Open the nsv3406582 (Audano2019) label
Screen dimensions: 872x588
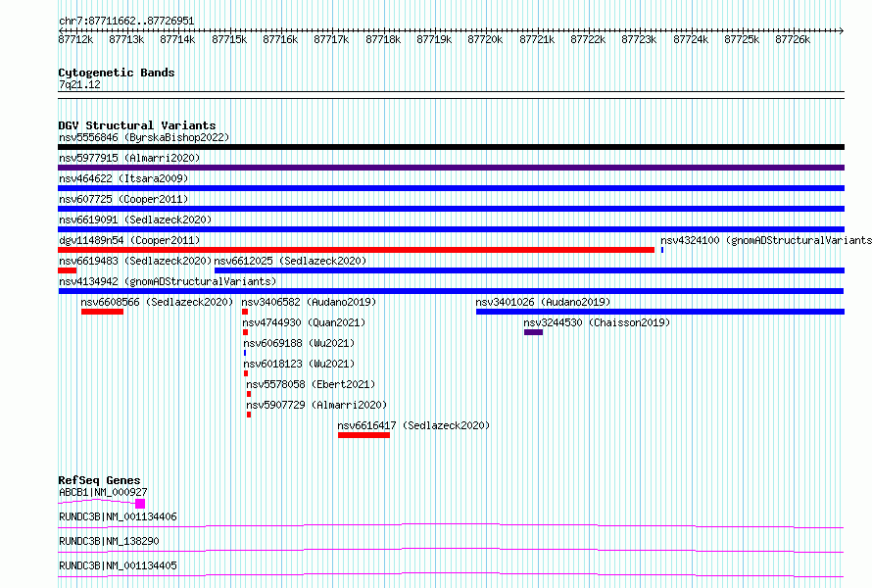309,302
